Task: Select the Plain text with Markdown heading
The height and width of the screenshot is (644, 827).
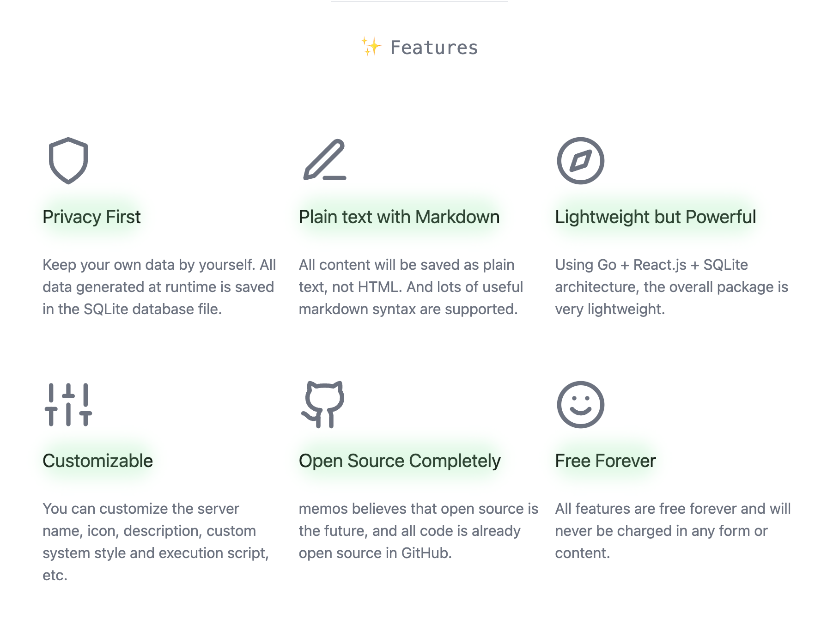Action: pyautogui.click(x=399, y=217)
